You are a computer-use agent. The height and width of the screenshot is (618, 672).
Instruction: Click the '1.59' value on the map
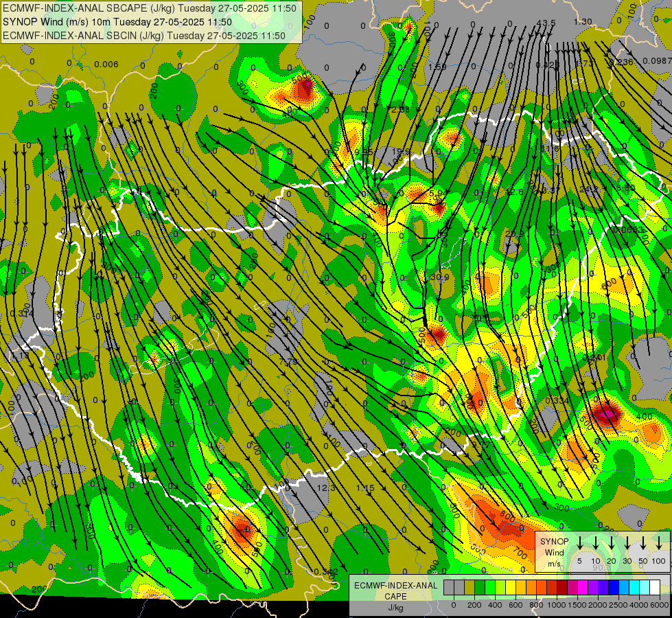click(437, 67)
